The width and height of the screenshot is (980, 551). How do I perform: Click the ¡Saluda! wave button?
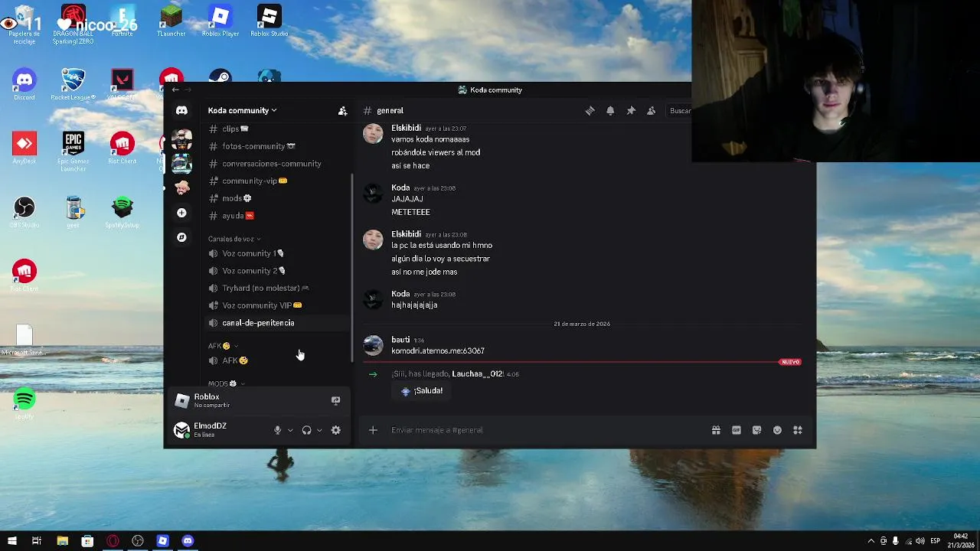tap(422, 390)
